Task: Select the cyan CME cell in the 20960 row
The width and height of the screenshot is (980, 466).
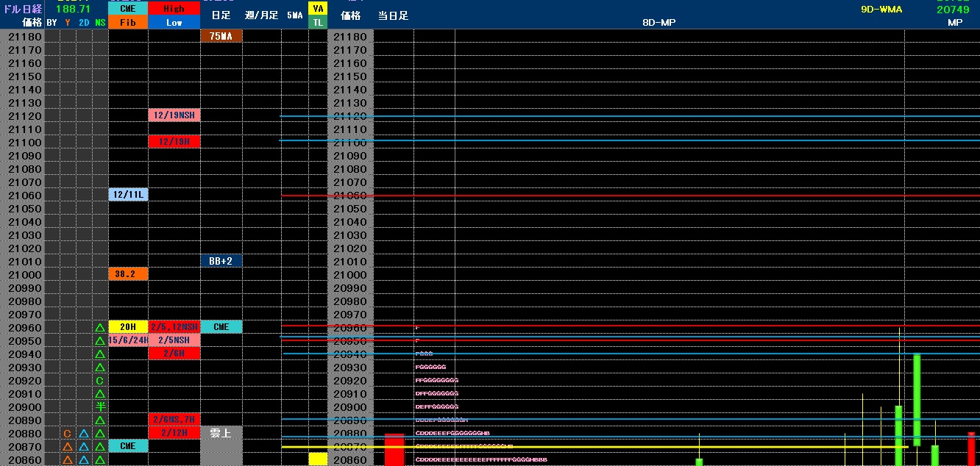Action: 221,327
